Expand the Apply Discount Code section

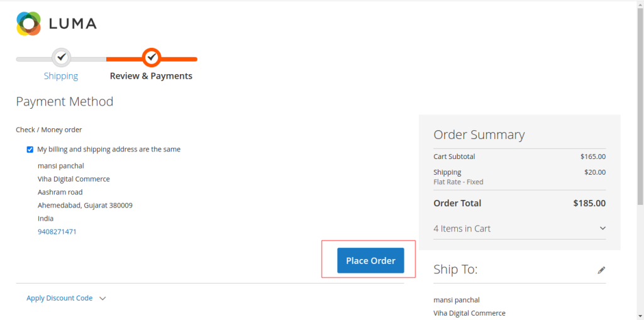point(60,298)
